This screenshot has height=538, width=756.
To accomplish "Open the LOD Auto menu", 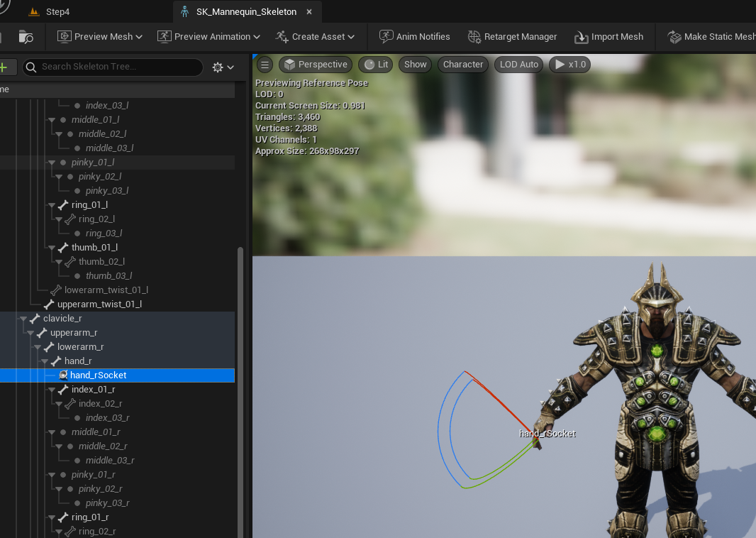I will coord(519,64).
